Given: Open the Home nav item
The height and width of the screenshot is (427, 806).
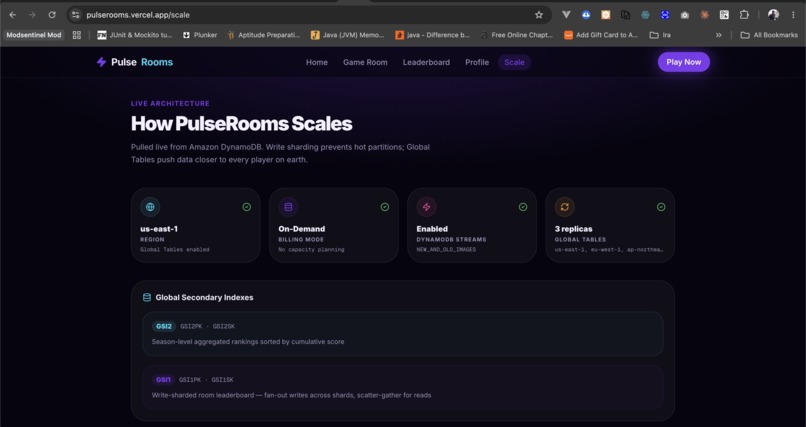Looking at the screenshot, I should click(x=317, y=62).
